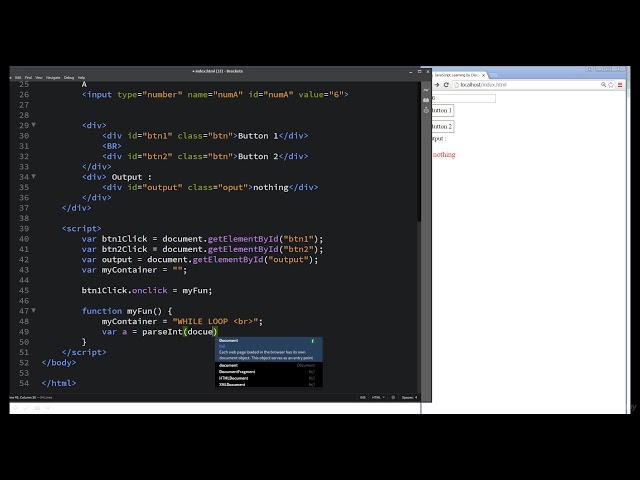The width and height of the screenshot is (640, 480).
Task: Choose DocumentFragment from the code hints
Action: click(x=269, y=372)
